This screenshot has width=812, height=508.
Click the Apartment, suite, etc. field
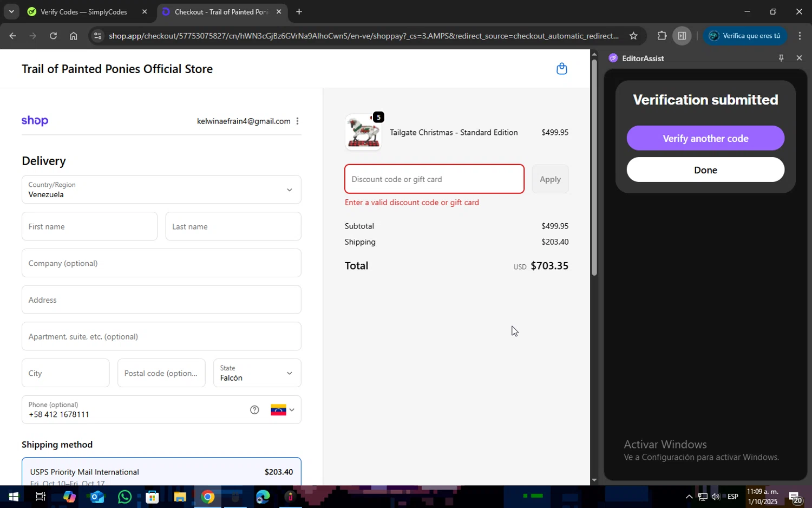point(161,336)
